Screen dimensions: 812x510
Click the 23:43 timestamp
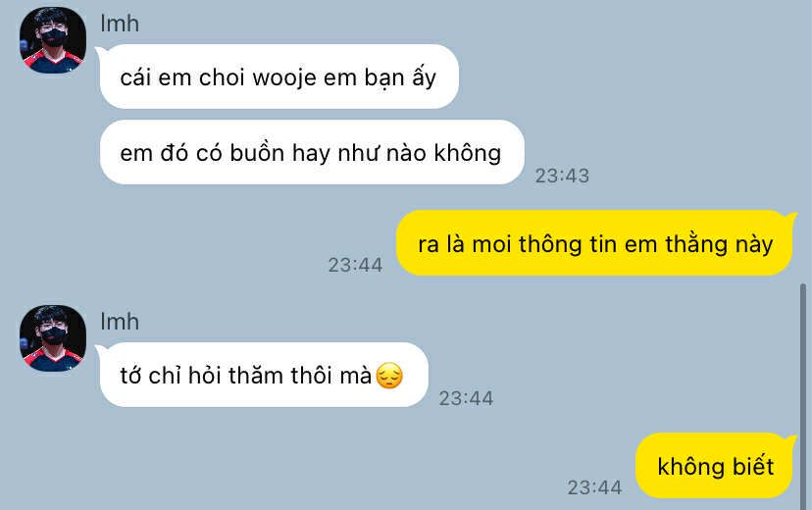tap(562, 176)
